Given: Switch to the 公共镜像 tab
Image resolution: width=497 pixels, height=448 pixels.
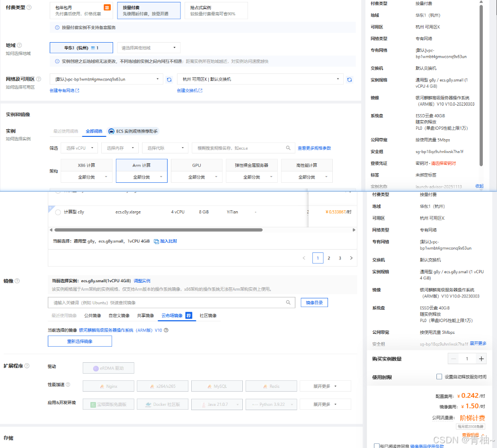Looking at the screenshot, I should tap(92, 316).
